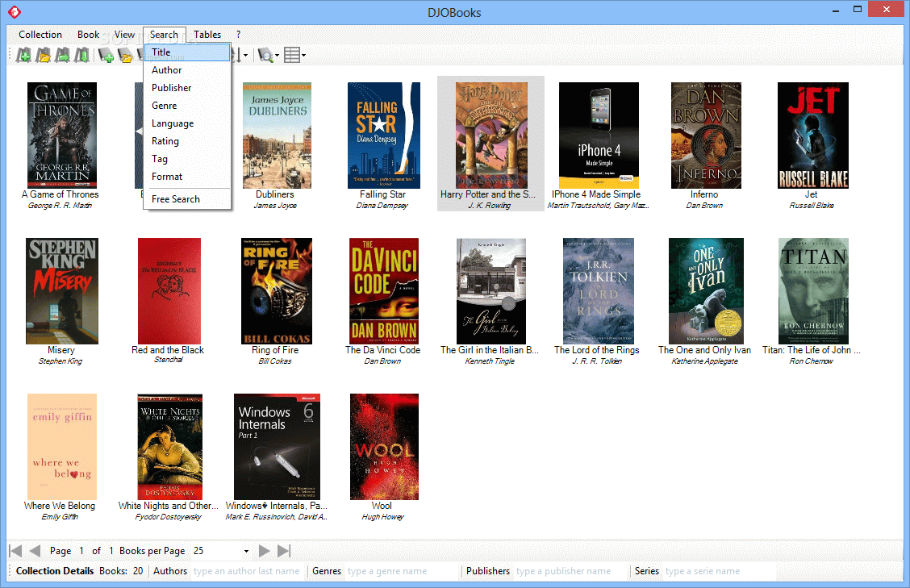This screenshot has height=588, width=910.
Task: Choose Language in Search menu
Action: pos(187,123)
